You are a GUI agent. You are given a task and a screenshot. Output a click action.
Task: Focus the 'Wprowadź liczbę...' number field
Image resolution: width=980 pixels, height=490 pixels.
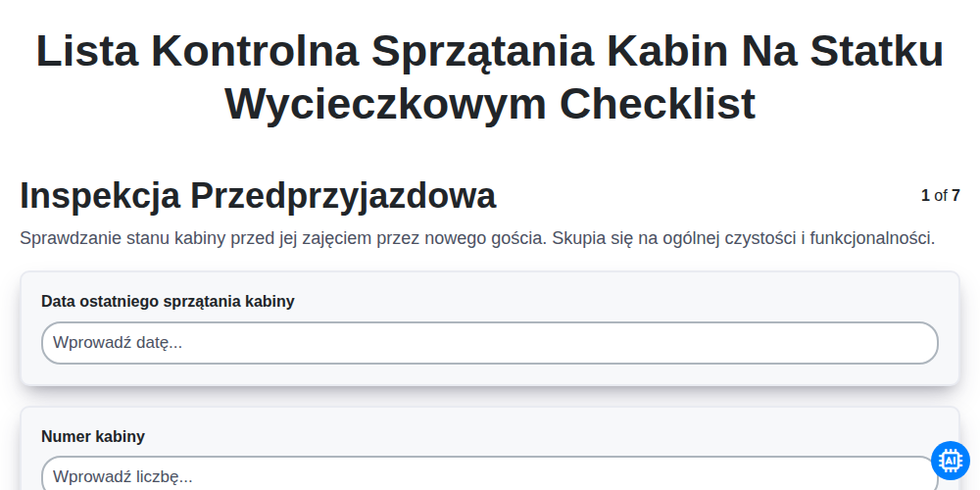[x=490, y=475]
